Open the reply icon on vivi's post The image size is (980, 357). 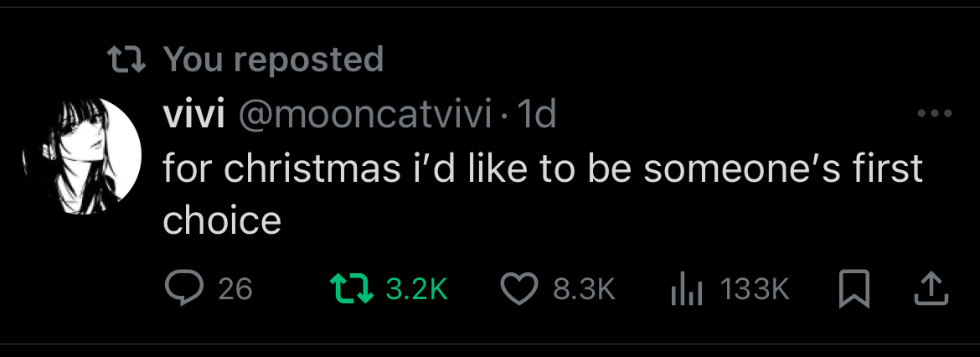pyautogui.click(x=180, y=289)
